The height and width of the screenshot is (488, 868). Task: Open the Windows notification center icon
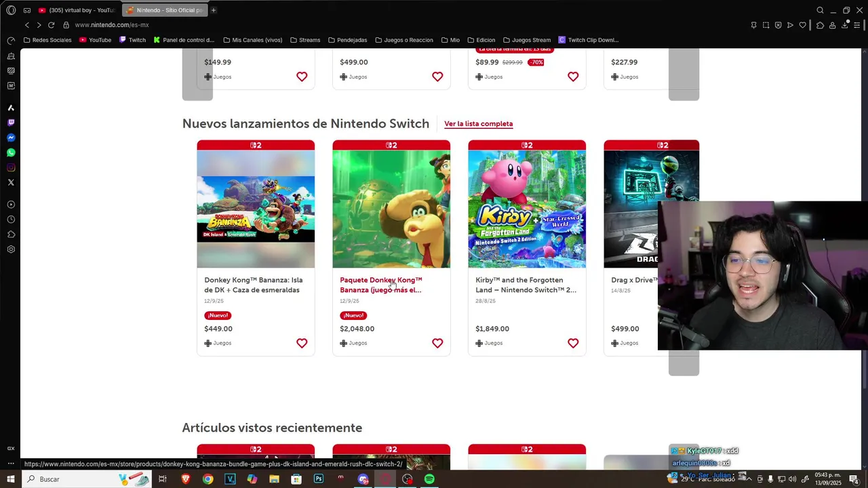pos(854,479)
